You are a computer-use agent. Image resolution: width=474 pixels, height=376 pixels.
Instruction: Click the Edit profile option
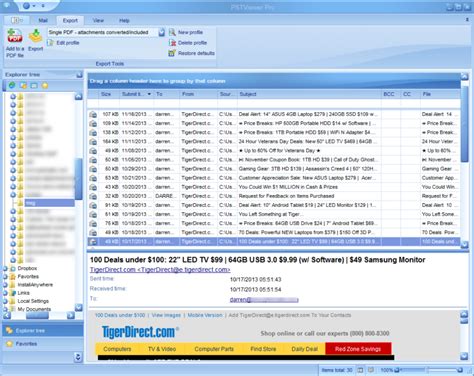tap(63, 43)
